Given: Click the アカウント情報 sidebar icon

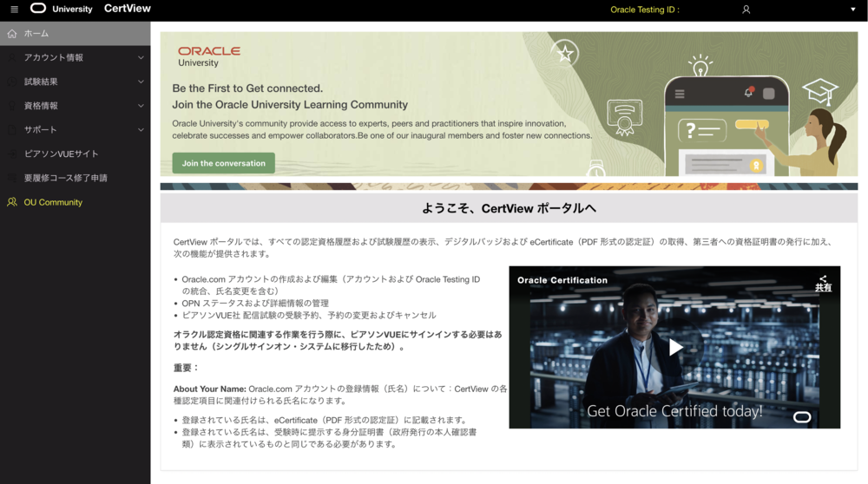Looking at the screenshot, I should pos(12,57).
